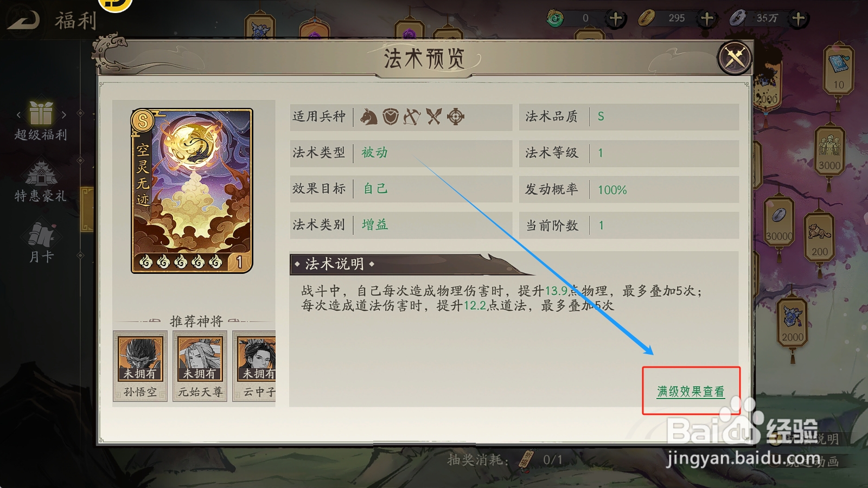Click the crossed-blades troop-type icon
This screenshot has height=488, width=868.
click(433, 117)
